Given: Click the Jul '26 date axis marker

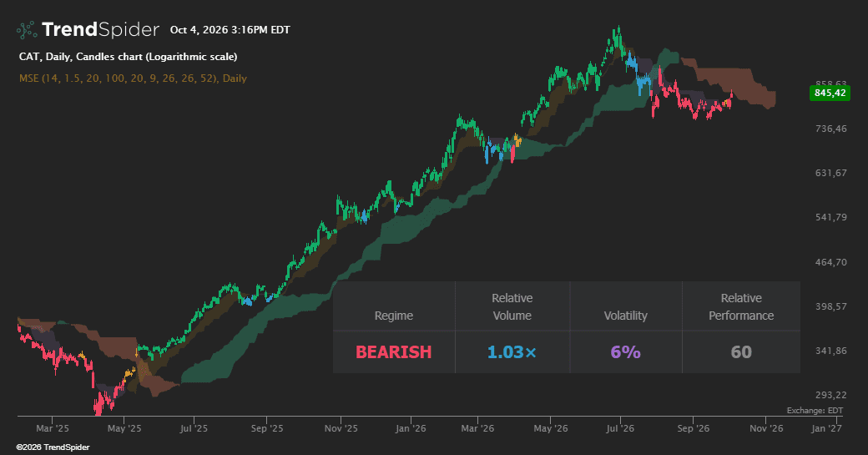Looking at the screenshot, I should [x=621, y=428].
